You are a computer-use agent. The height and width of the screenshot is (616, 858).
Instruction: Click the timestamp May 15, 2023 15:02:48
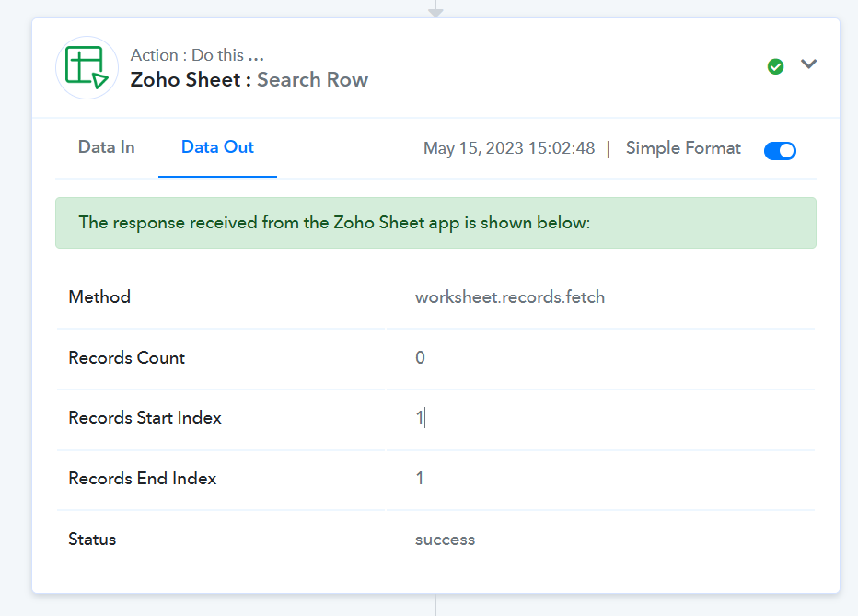[x=509, y=148]
